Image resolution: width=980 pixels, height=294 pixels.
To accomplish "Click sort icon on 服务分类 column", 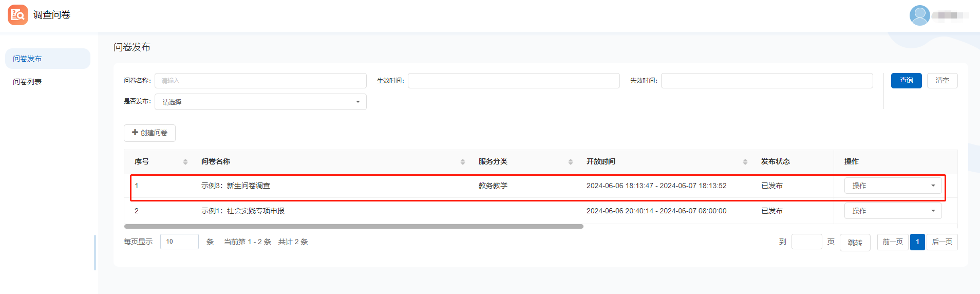I will coord(571,162).
